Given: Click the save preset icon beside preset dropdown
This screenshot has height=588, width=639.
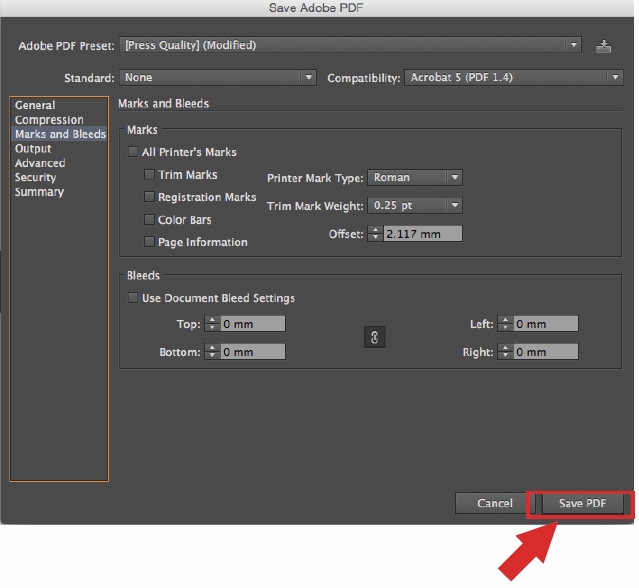Looking at the screenshot, I should tap(603, 46).
